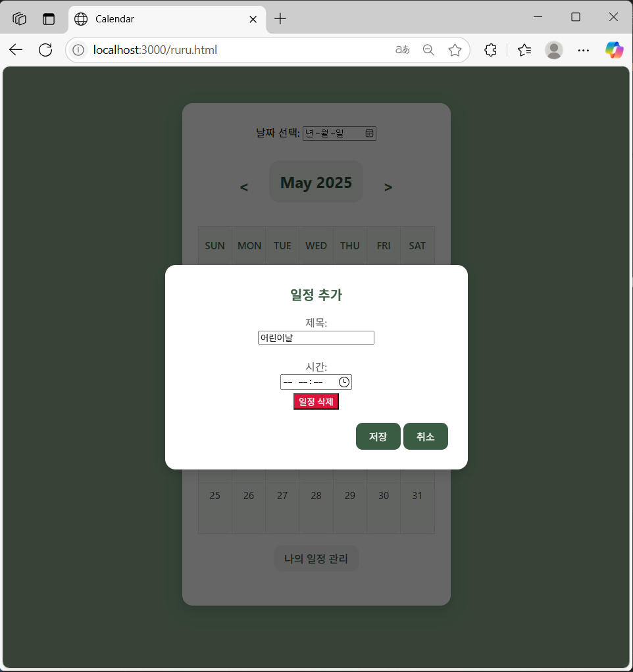This screenshot has width=633, height=672.
Task: Open the favorites list icon
Action: pos(524,50)
